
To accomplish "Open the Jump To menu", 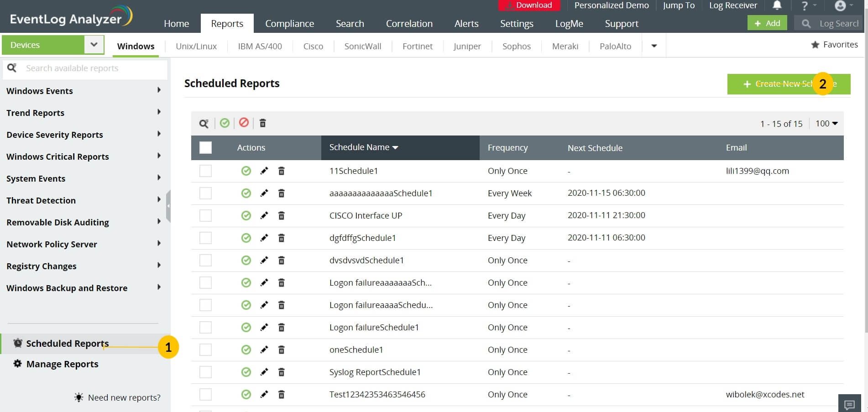I will pos(679,5).
